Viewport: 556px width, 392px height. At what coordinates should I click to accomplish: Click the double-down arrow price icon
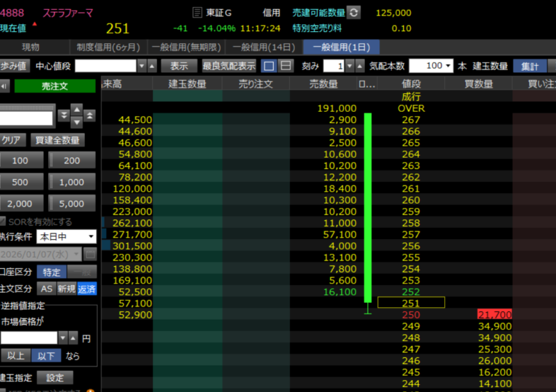tap(64, 115)
